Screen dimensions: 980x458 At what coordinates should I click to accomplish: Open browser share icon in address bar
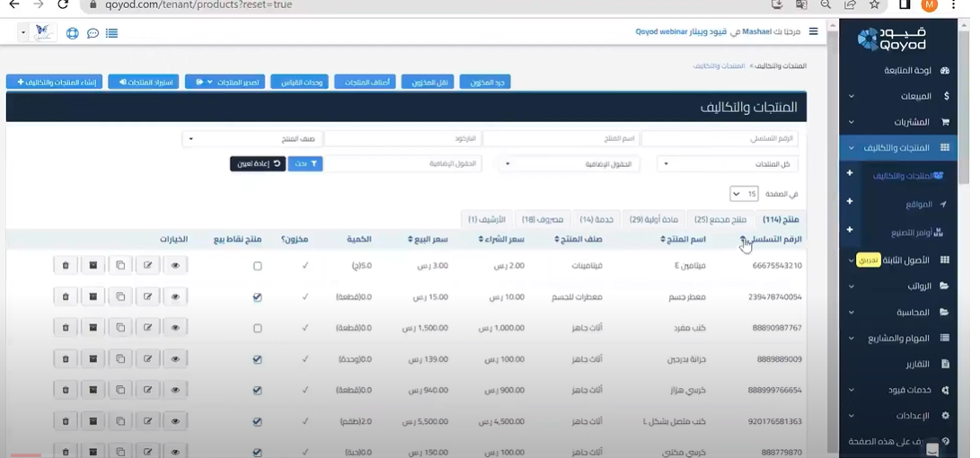850,4
